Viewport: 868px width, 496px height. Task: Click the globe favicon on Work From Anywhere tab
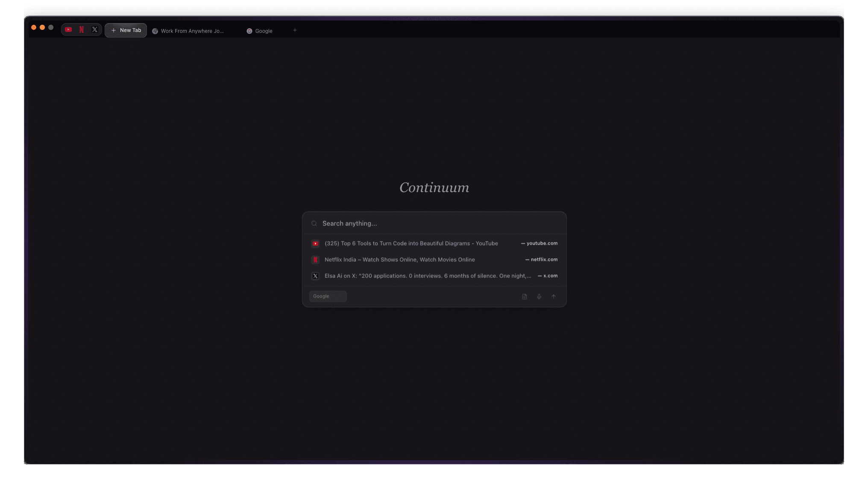[x=155, y=31]
